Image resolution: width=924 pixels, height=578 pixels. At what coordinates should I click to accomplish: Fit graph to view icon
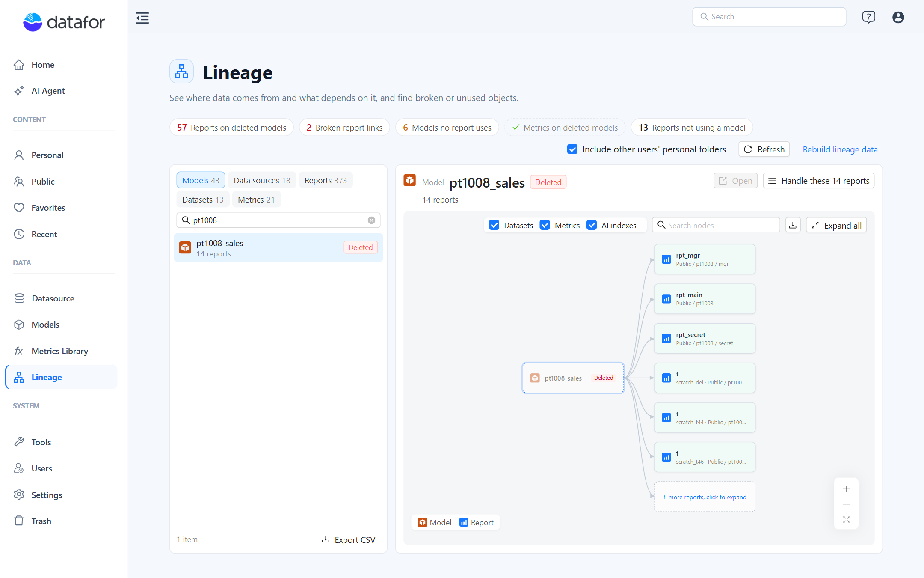(x=846, y=520)
